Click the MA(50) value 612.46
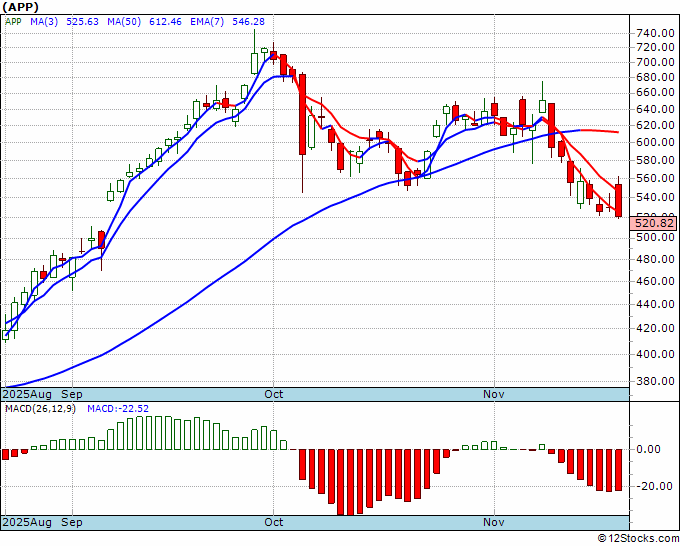Screen dimensions: 680x546 pyautogui.click(x=165, y=22)
